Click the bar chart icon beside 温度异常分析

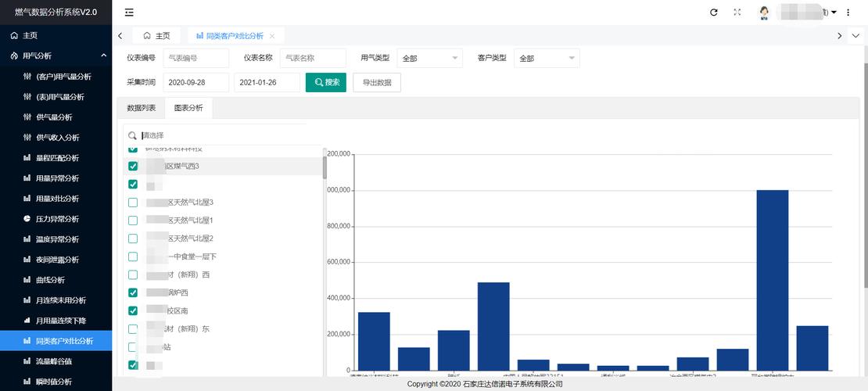pos(27,239)
